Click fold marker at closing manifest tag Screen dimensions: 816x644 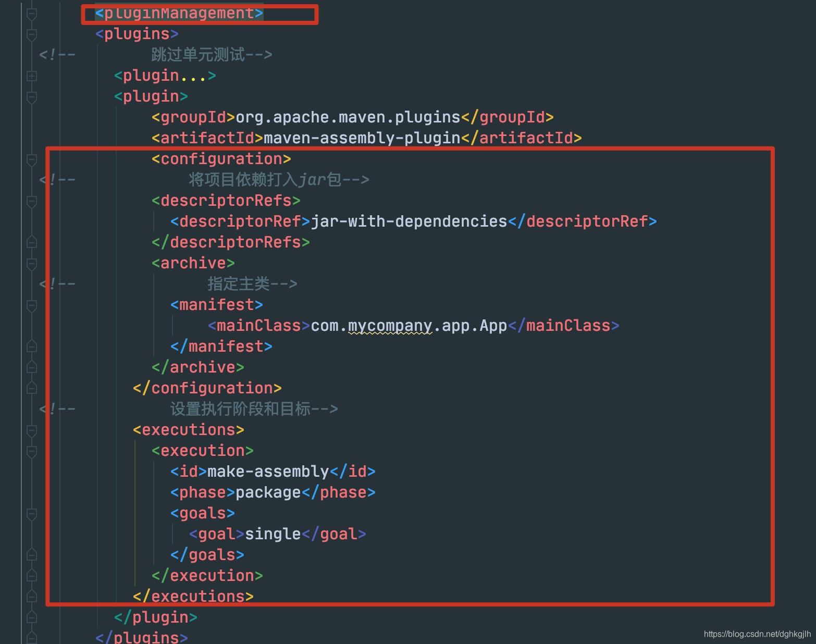point(32,346)
